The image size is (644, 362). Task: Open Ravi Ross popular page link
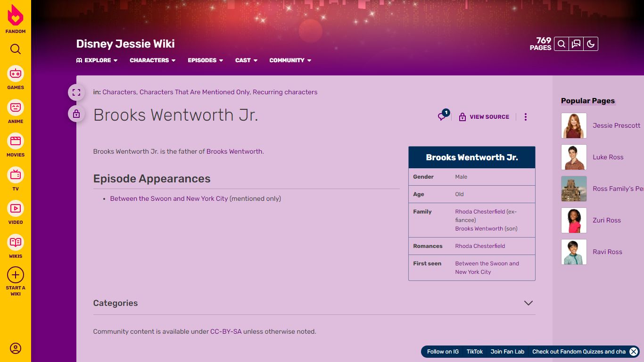coord(607,252)
